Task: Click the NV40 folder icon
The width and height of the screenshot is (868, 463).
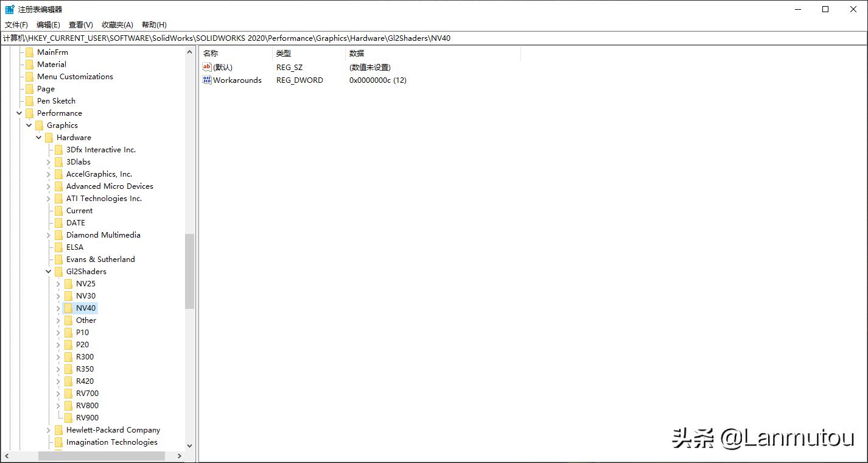Action: (x=68, y=308)
